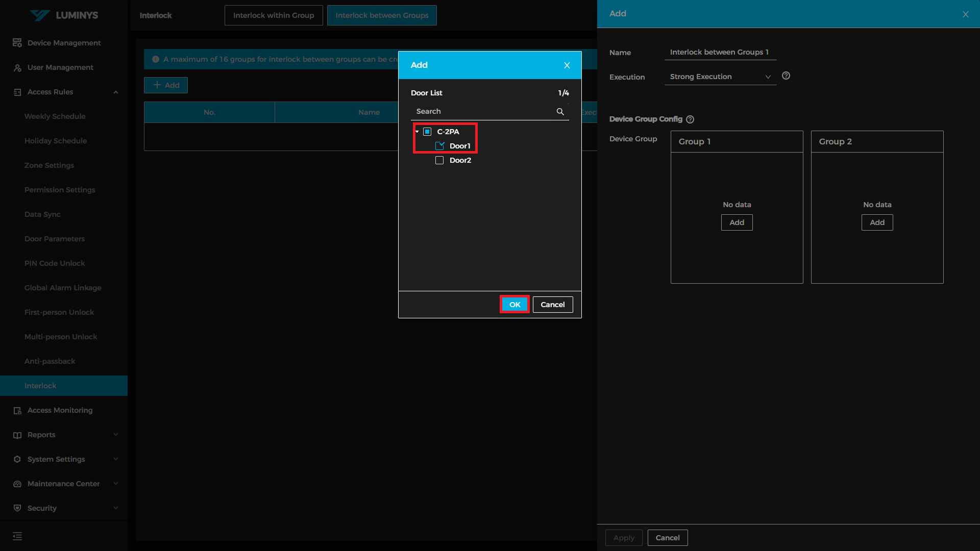Expand the Reports sidebar section
This screenshot has width=980, height=551.
tap(116, 435)
